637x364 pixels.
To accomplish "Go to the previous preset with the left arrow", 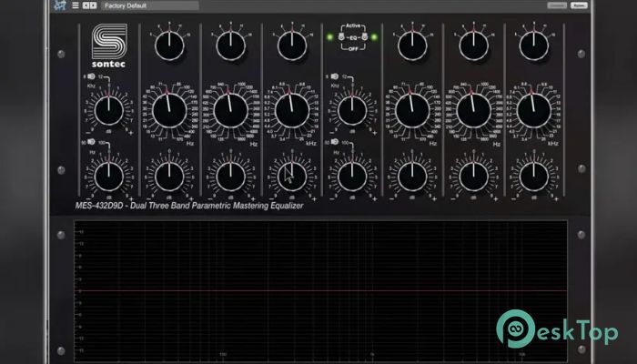I will pyautogui.click(x=86, y=5).
